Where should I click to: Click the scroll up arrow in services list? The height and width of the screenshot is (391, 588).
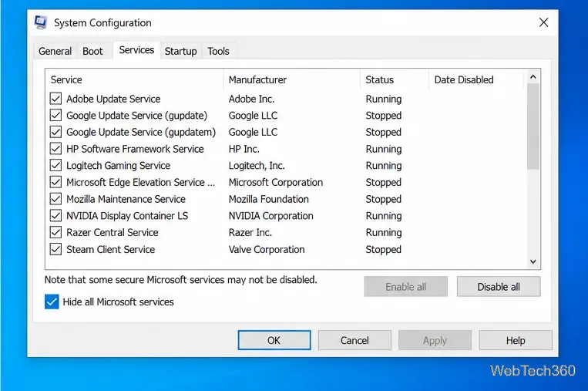pos(533,77)
